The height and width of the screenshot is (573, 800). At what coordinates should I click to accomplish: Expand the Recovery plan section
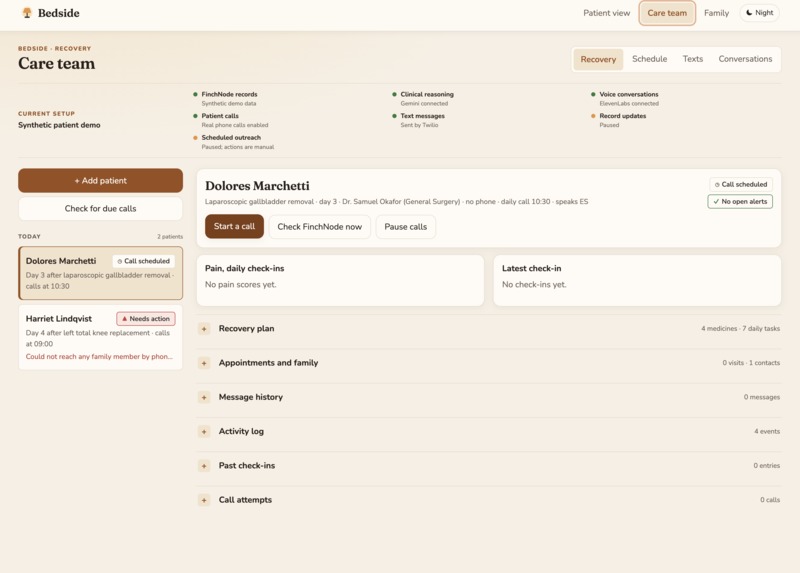(x=489, y=329)
